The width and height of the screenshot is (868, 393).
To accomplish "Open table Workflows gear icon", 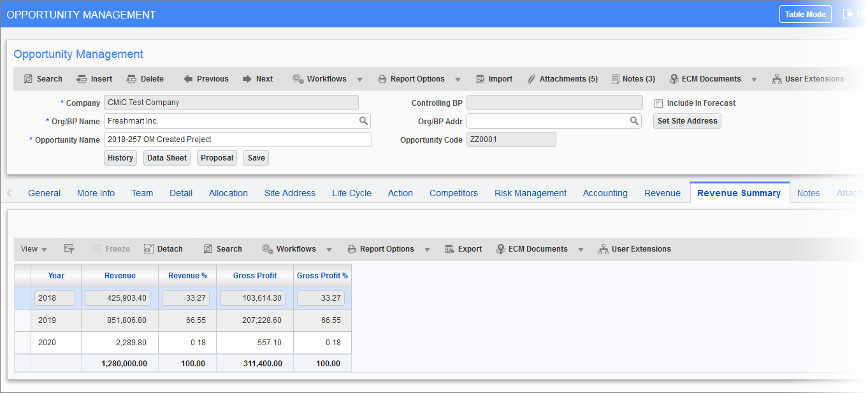I will pos(267,249).
